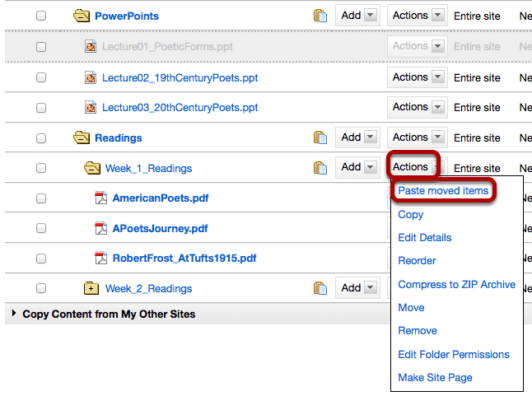This screenshot has height=396, width=532.
Task: Click PDF icon beside RobertFrost_AtTufts1915.pdf
Action: tap(100, 259)
